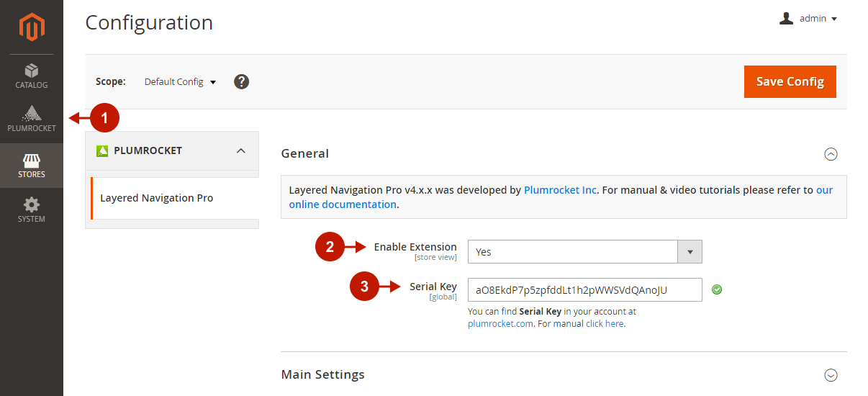Collapse the Plumrocket config tab group
868x396 pixels.
pyautogui.click(x=241, y=150)
